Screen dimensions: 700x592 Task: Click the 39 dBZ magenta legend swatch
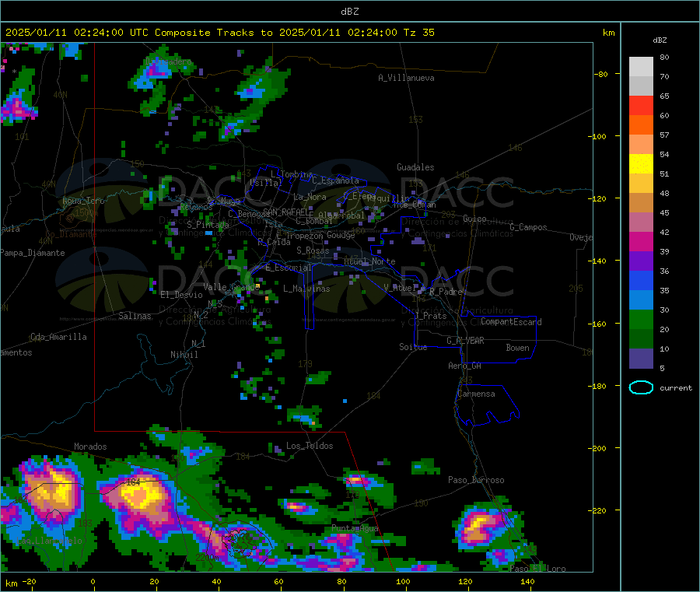[x=641, y=241]
